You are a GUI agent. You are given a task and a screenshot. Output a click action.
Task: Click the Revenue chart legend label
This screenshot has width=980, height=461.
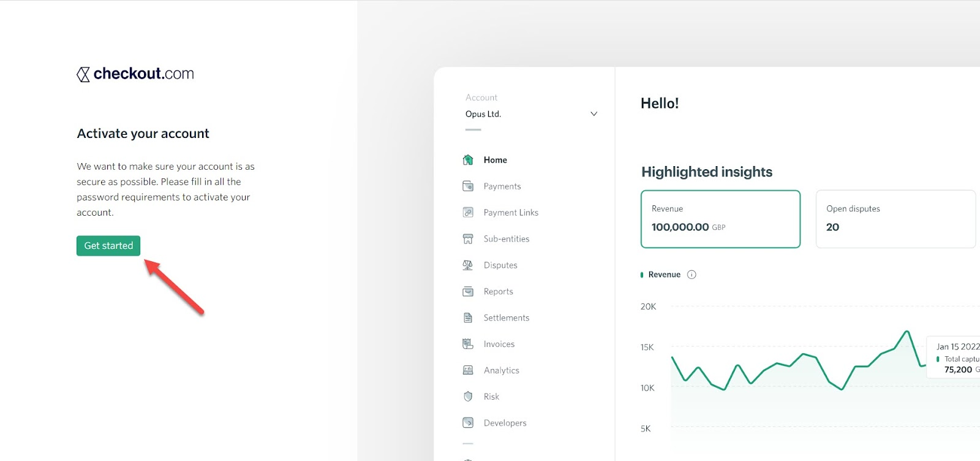tap(664, 275)
